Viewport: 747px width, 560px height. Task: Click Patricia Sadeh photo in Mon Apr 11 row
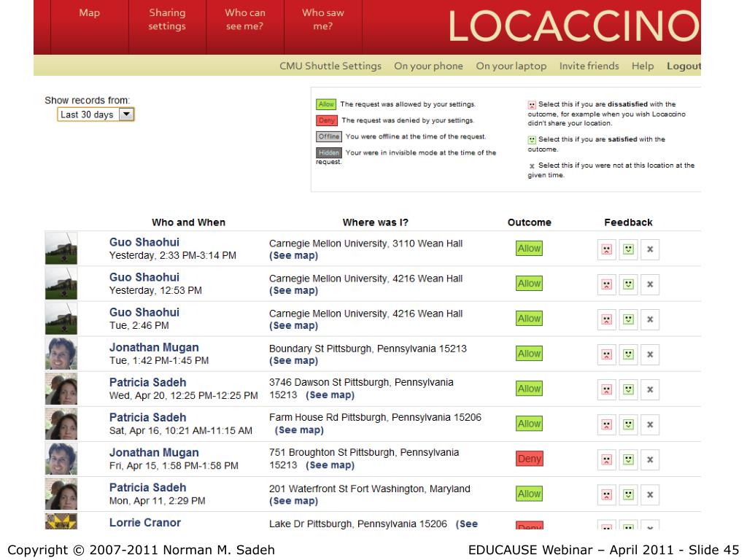[61, 494]
